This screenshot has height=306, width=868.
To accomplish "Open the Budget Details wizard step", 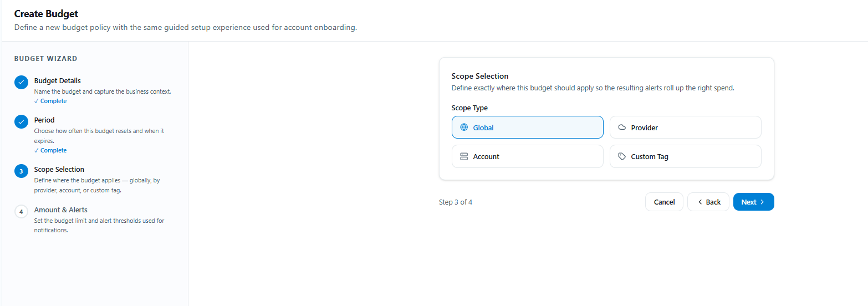I will click(x=58, y=80).
